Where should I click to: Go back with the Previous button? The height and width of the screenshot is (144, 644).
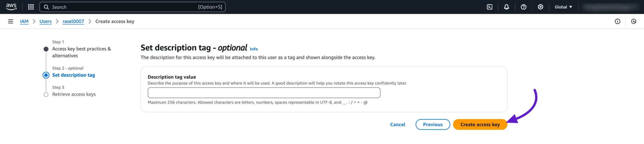433,125
